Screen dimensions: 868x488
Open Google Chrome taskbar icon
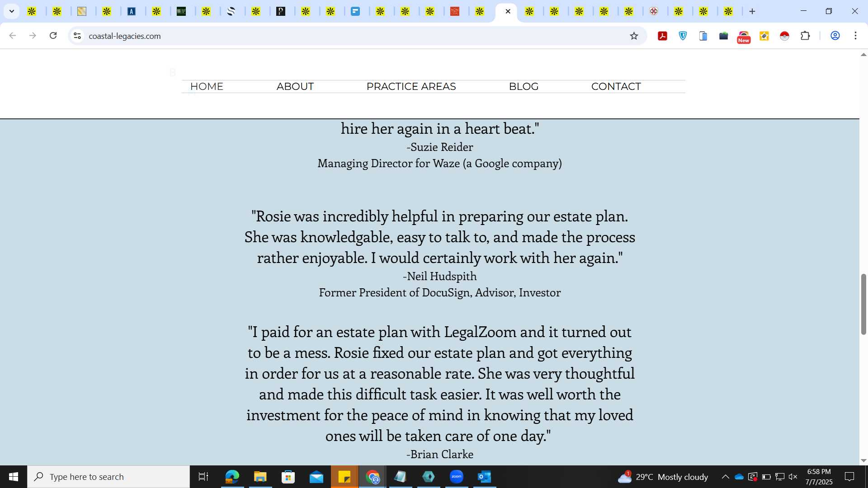373,477
